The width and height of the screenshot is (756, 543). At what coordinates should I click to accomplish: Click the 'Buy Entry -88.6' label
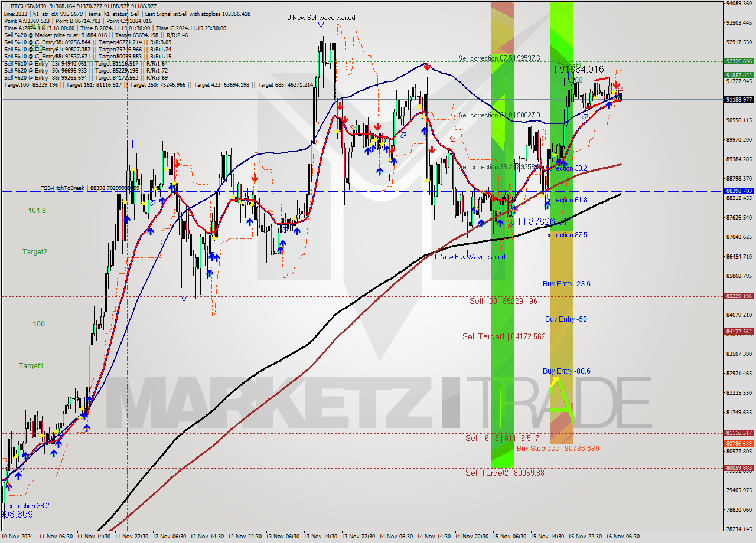pyautogui.click(x=566, y=371)
